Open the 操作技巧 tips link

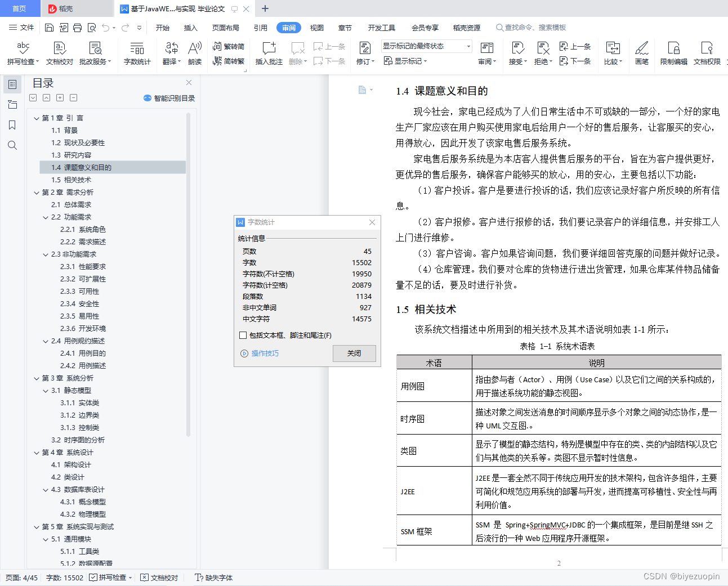[265, 353]
